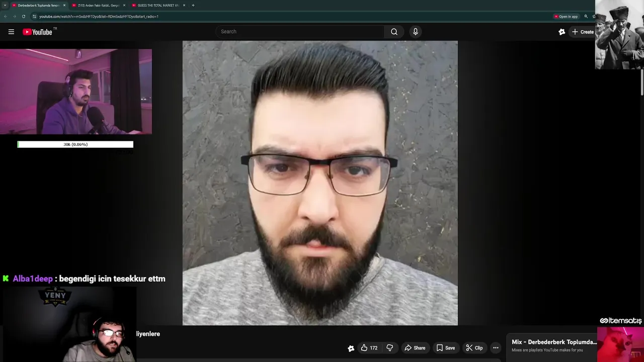This screenshot has width=644, height=362.
Task: Click 'Mixes are playlists YouTube makes for you' text
Action: (547, 350)
